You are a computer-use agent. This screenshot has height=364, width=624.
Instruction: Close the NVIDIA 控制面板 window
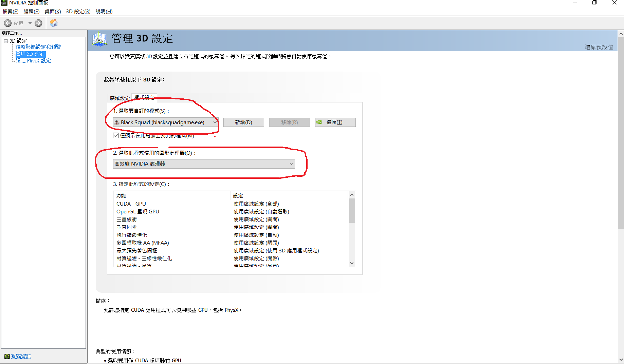[x=614, y=3]
